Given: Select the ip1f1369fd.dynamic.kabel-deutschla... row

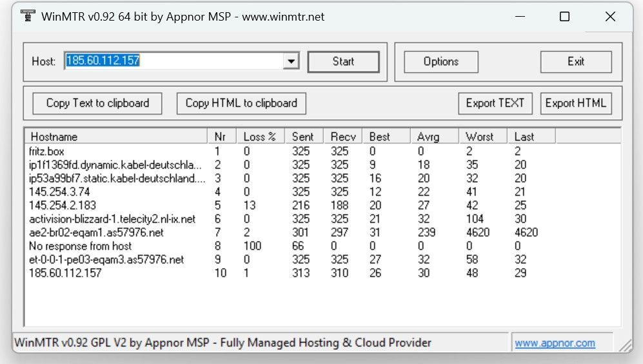Looking at the screenshot, I should click(x=322, y=164).
